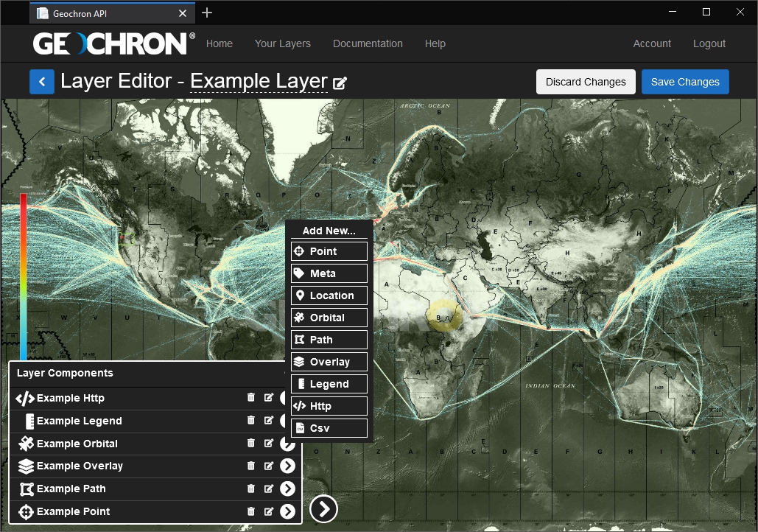Expand the Example Orbital row arrow
The height and width of the screenshot is (532, 758).
[287, 444]
